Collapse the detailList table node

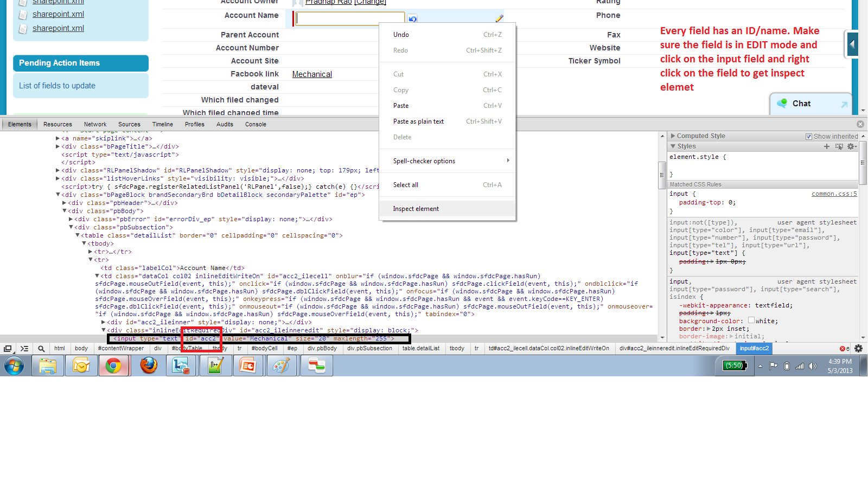point(78,235)
